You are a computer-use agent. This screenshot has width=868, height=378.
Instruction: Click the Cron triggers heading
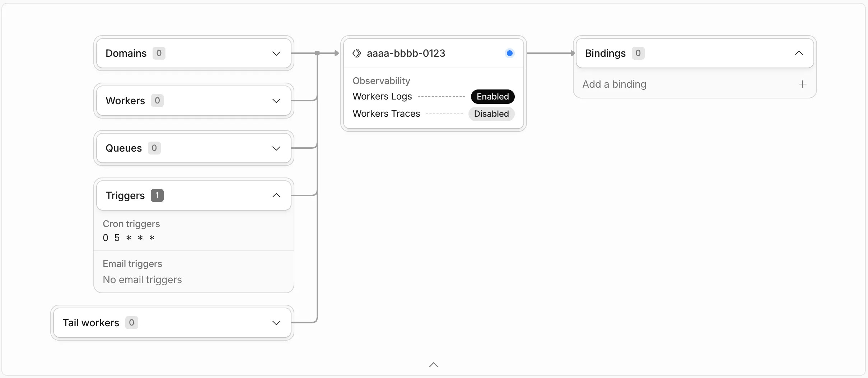click(x=131, y=224)
